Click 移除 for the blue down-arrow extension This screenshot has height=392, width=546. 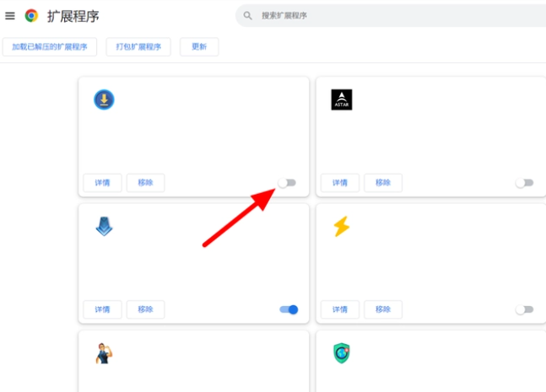pyautogui.click(x=145, y=309)
